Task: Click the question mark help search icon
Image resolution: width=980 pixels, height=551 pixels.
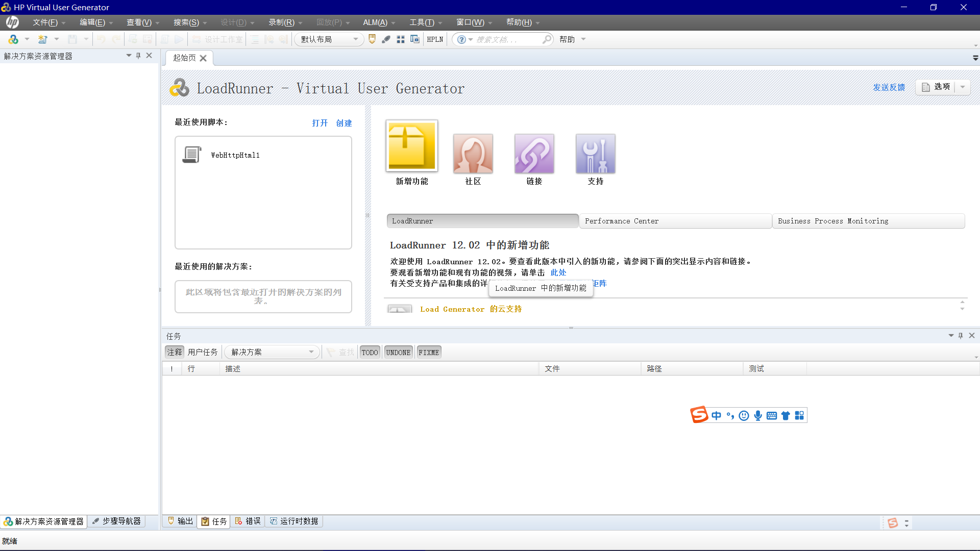Action: pos(461,39)
